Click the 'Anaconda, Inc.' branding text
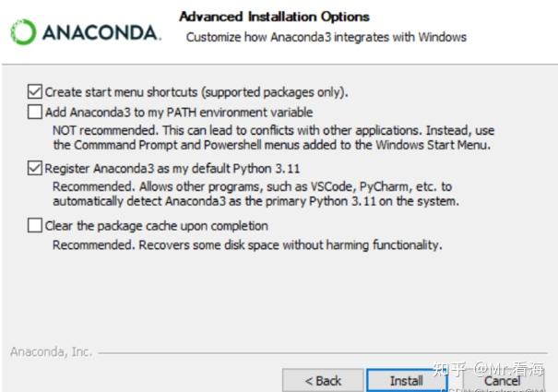The image size is (558, 392). click(x=51, y=351)
